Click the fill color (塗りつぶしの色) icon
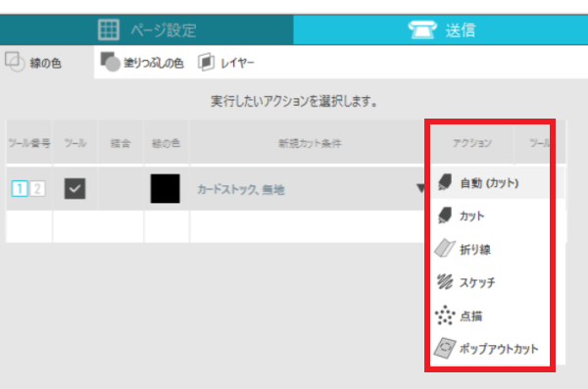The height and width of the screenshot is (389, 588). point(110,62)
